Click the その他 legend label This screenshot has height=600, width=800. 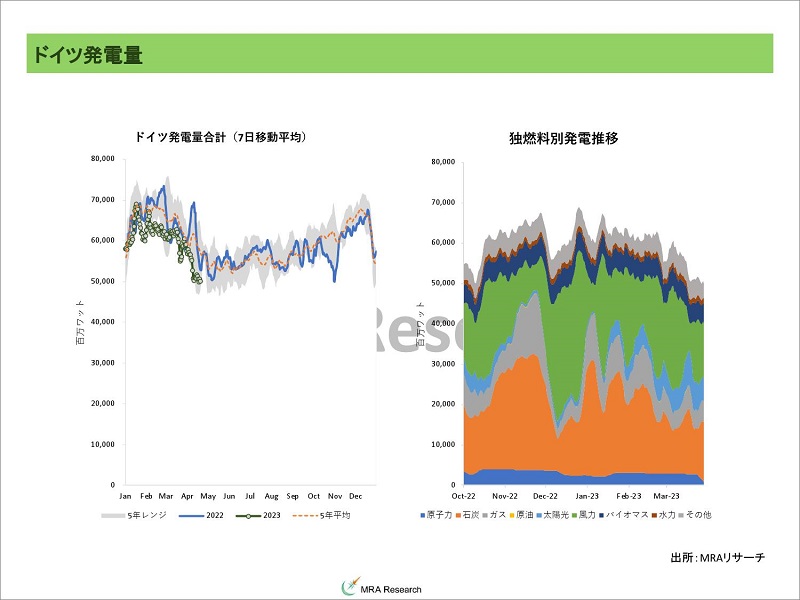698,515
